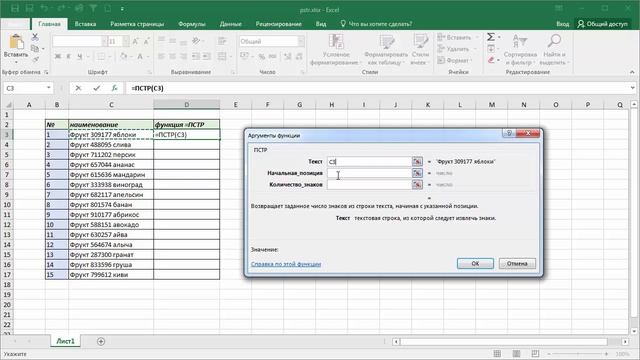
Task: Click the zoom slider in status bar
Action: pos(578,353)
